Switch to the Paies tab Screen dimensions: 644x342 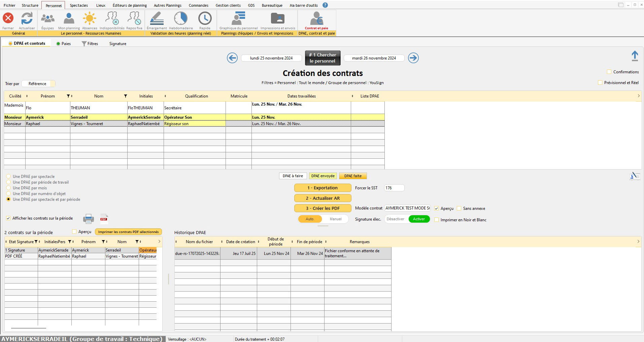(x=64, y=44)
